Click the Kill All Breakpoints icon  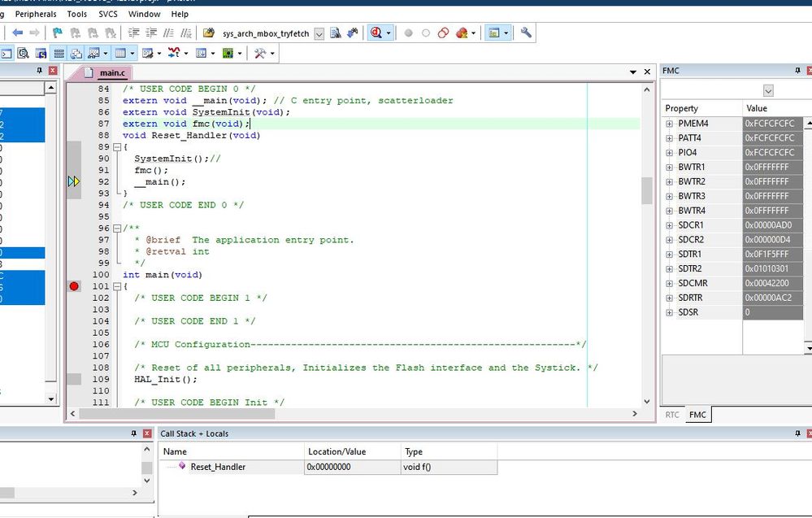pyautogui.click(x=462, y=33)
